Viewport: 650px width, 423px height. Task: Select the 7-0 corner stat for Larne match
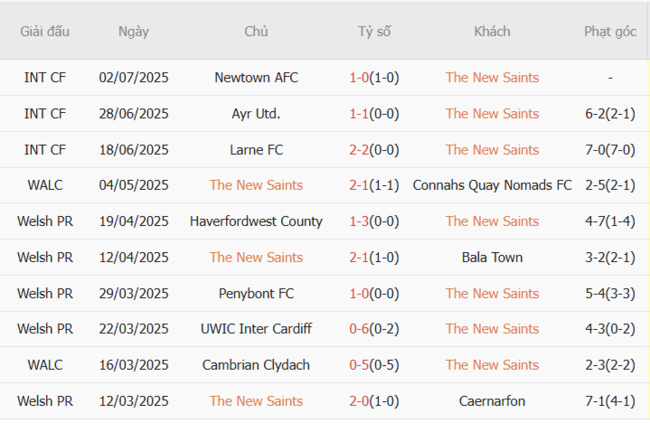pos(610,150)
